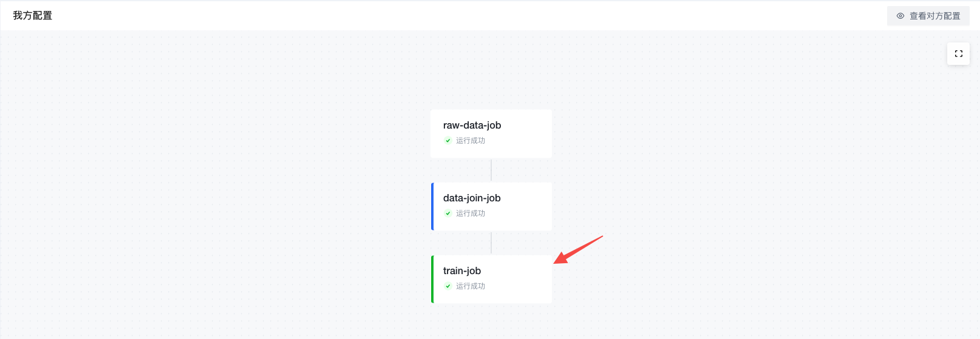Click data-join-job's green success check icon
The height and width of the screenshot is (339, 980).
coord(448,213)
